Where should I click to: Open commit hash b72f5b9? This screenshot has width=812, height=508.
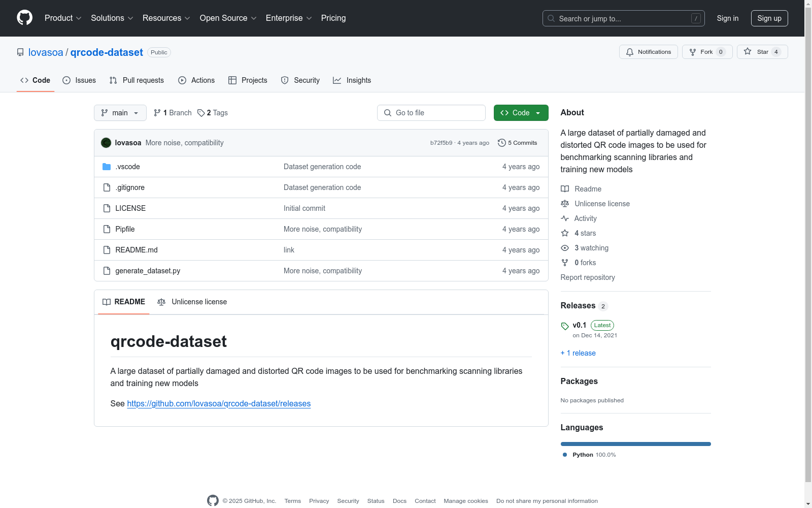click(441, 143)
